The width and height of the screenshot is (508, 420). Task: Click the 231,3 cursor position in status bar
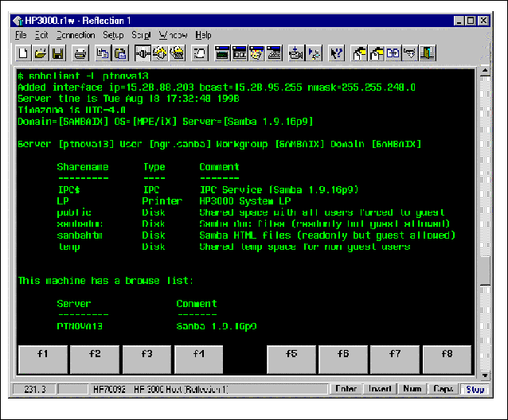click(x=35, y=389)
